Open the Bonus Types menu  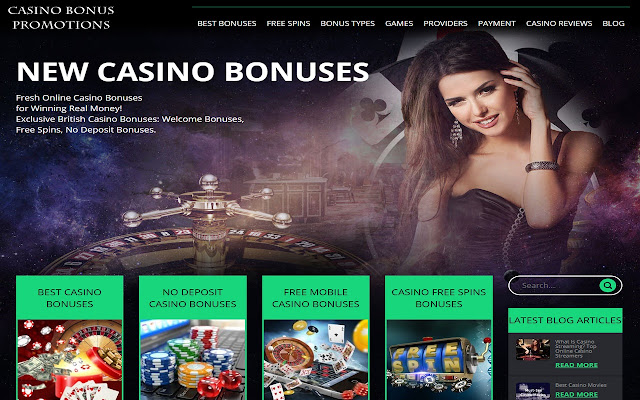tap(347, 23)
